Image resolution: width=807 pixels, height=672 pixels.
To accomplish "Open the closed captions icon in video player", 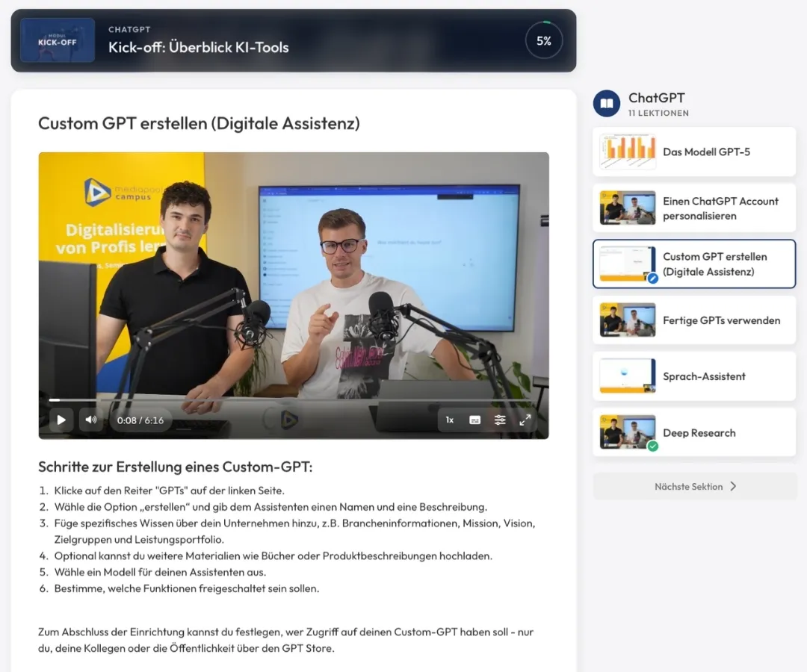I will (475, 420).
